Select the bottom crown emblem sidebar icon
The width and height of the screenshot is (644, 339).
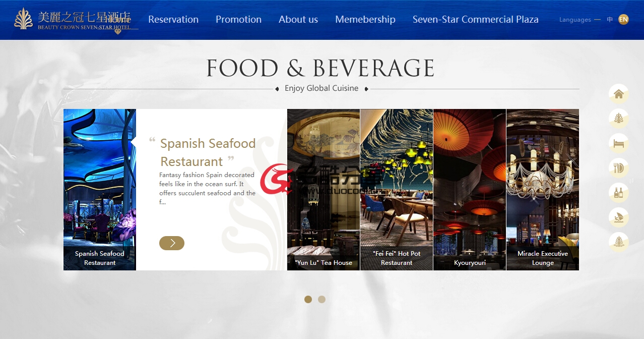619,242
